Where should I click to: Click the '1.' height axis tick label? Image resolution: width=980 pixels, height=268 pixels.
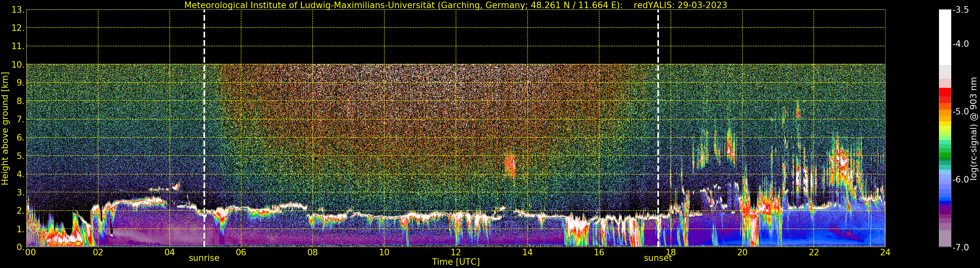pos(20,229)
